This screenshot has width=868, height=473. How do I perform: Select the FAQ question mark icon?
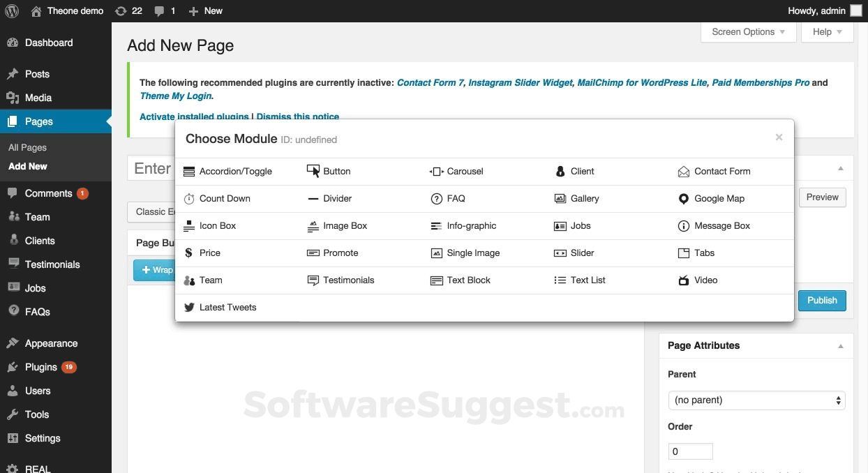[x=437, y=199]
